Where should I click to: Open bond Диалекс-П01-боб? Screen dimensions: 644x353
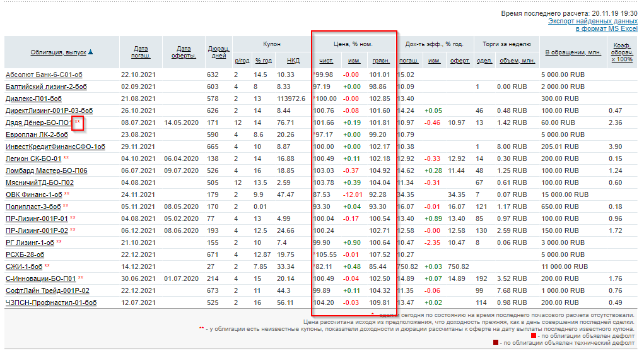tap(33, 99)
